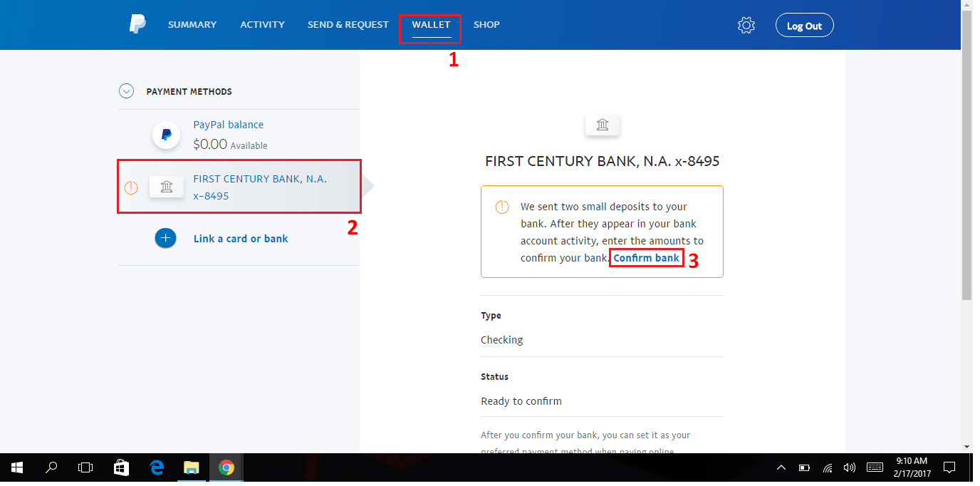Screen dimensions: 980x486
Task: Click the 'Checking' type value
Action: tap(502, 340)
